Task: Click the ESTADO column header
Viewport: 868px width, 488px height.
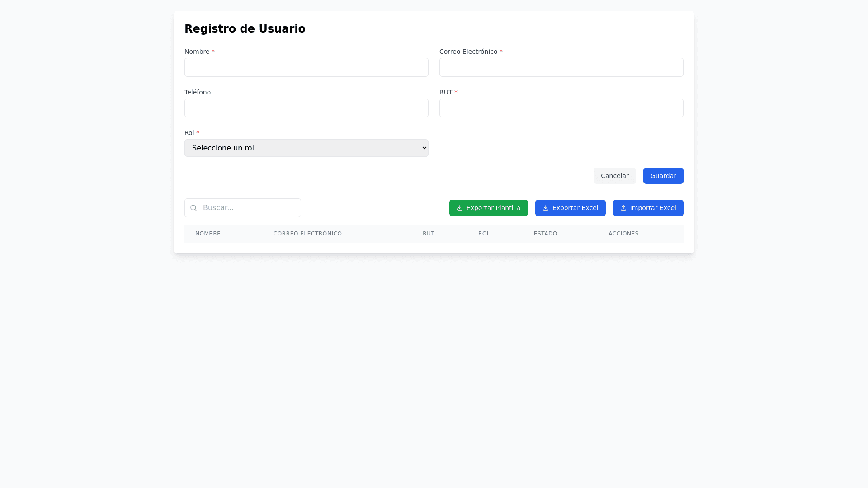Action: coord(545,234)
